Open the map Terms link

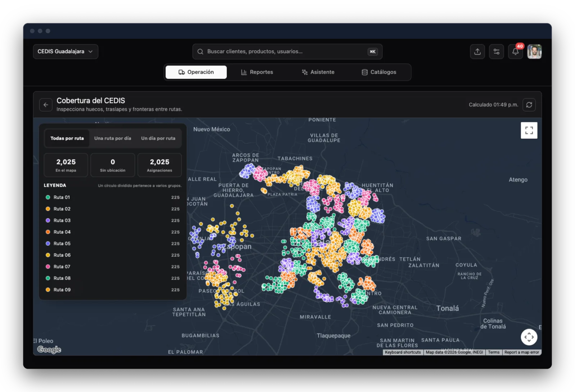493,352
